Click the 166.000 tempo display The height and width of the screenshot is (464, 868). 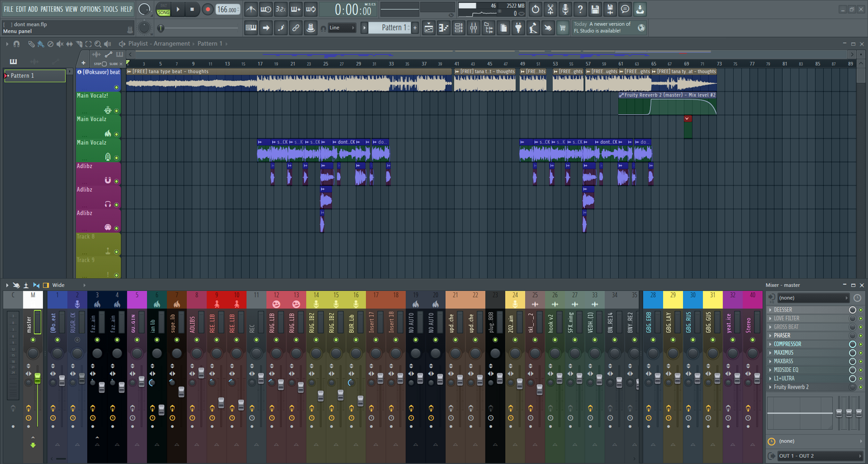228,9
